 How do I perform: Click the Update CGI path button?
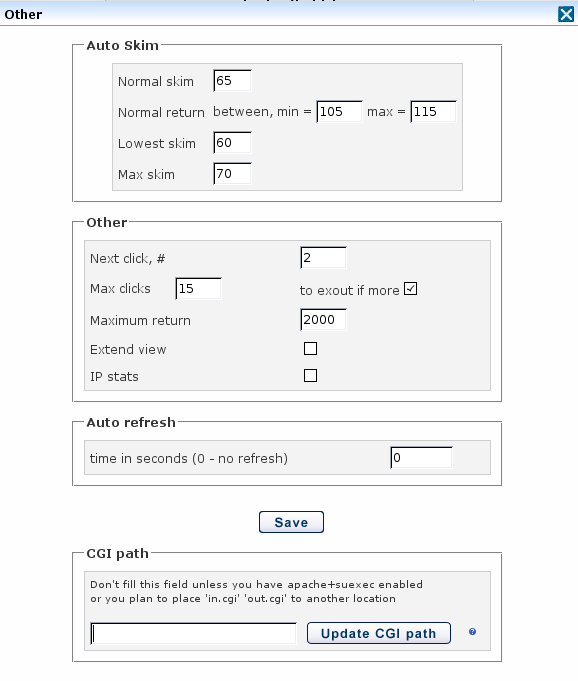pyautogui.click(x=379, y=633)
